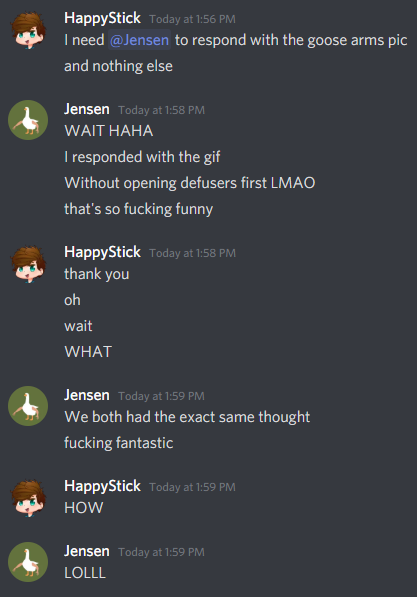Open the HappyStick username above 'HOW'
417x597 pixels.
102,486
